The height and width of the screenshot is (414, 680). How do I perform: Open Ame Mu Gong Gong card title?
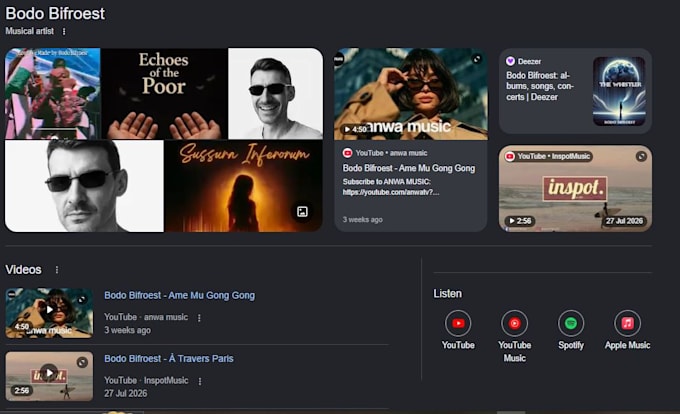pyautogui.click(x=409, y=168)
